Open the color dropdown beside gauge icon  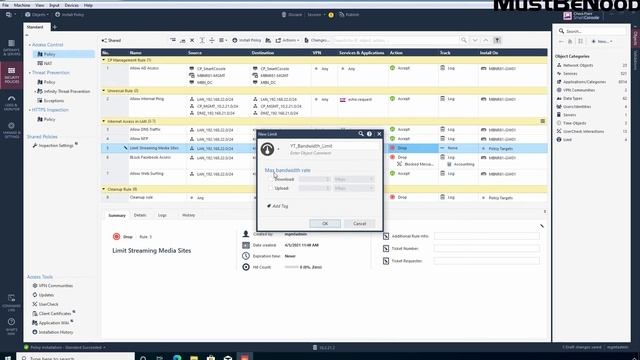pos(278,149)
